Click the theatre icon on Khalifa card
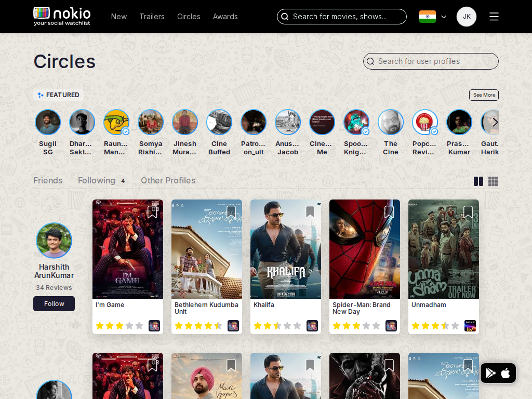Image resolution: width=532 pixels, height=399 pixels. [312, 326]
